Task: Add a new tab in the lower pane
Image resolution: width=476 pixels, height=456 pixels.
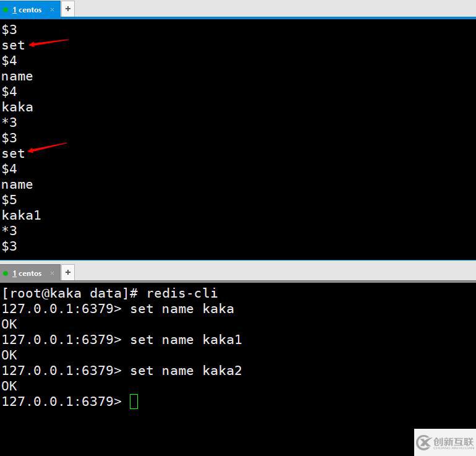Action: point(68,272)
